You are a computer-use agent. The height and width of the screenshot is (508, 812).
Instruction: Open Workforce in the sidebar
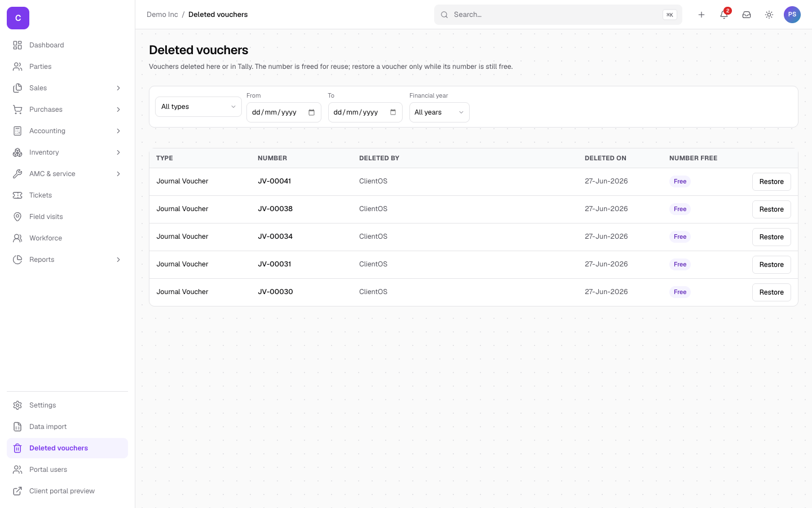[67, 238]
